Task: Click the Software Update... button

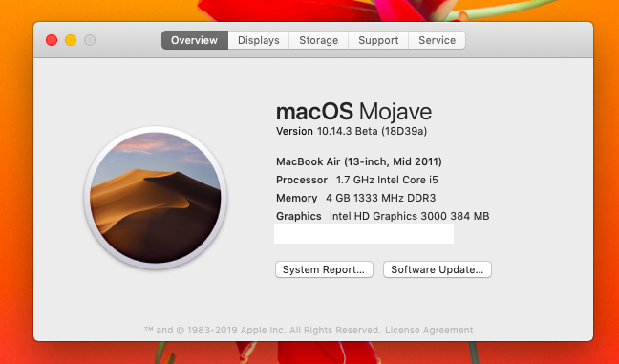Action: [438, 269]
